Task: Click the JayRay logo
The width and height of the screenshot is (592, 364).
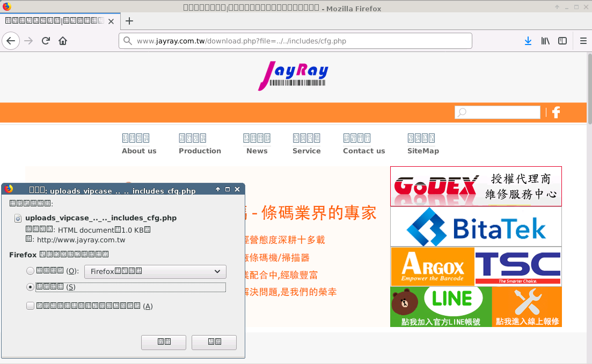Action: pyautogui.click(x=293, y=76)
